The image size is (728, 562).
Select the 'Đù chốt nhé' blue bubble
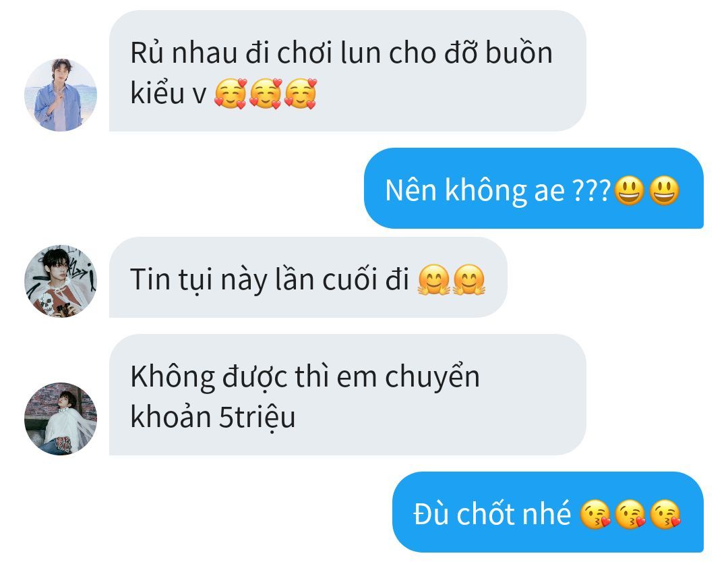(548, 512)
